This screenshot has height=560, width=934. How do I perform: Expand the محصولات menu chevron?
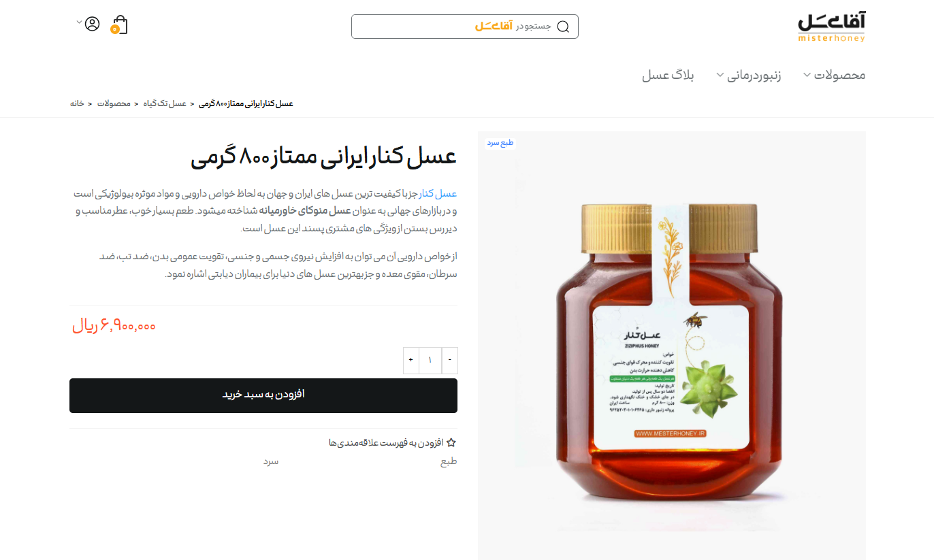pyautogui.click(x=807, y=75)
